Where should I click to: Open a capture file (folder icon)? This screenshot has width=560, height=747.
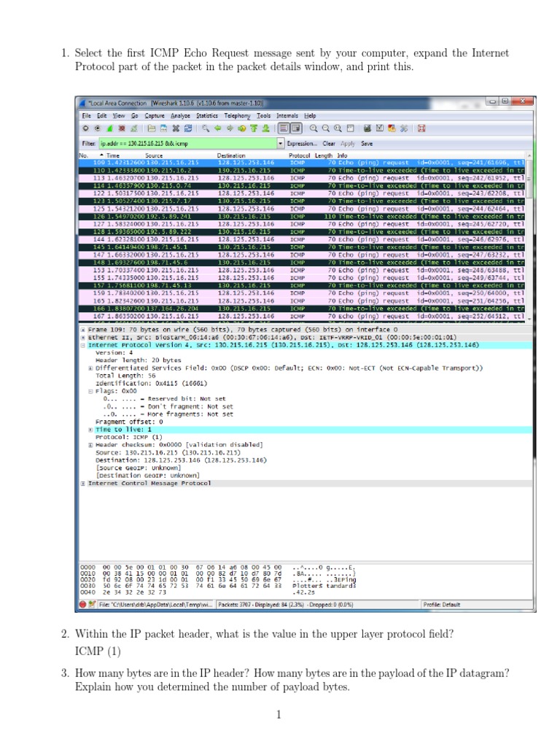tap(152, 128)
